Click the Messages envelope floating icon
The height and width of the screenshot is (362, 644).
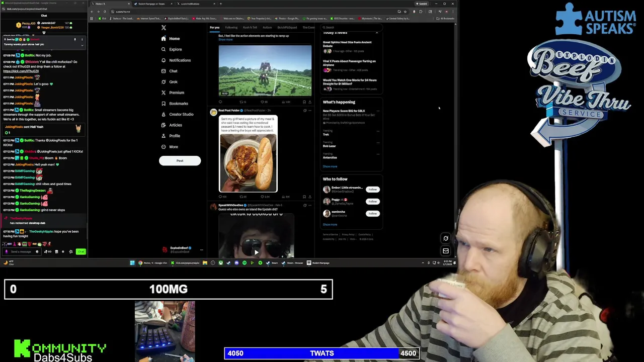[446, 250]
